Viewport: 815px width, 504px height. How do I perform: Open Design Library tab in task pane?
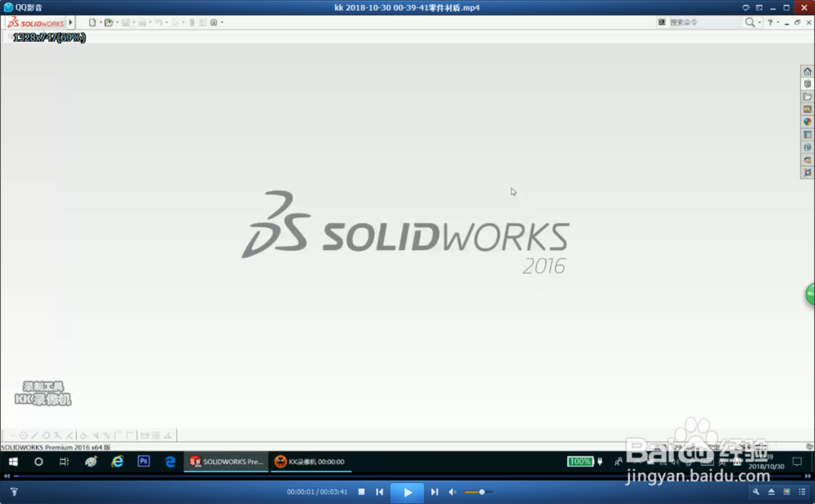coord(807,84)
